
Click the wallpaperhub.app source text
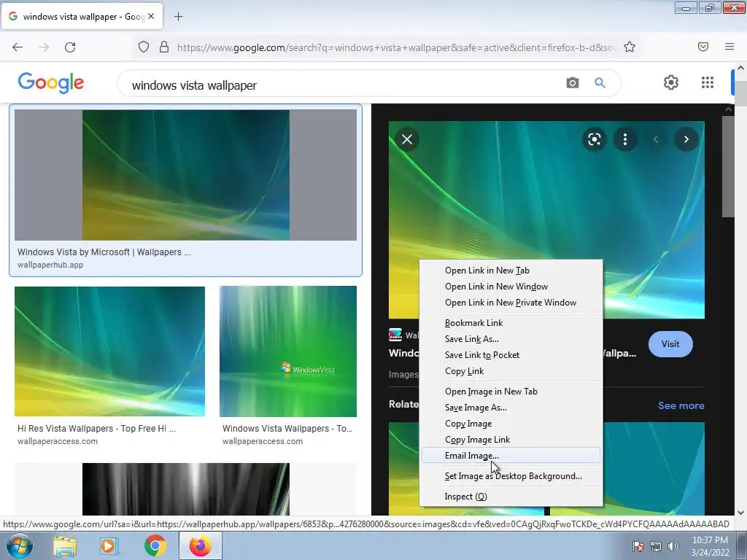tap(50, 265)
